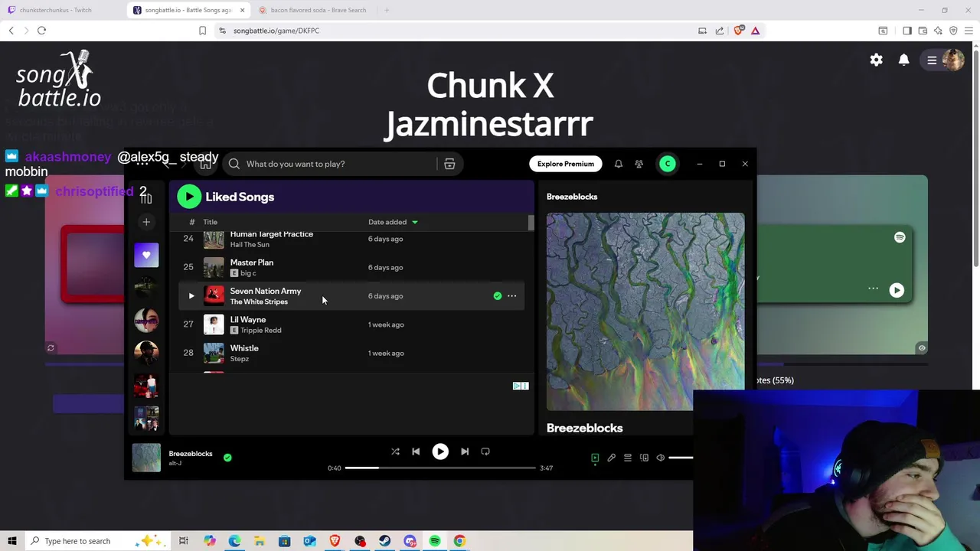Image resolution: width=980 pixels, height=551 pixels.
Task: Open Hail The Sun artist link
Action: coord(250,244)
